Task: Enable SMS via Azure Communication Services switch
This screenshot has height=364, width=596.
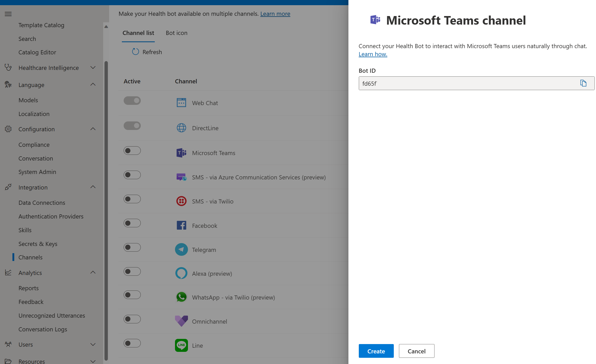Action: point(132,175)
